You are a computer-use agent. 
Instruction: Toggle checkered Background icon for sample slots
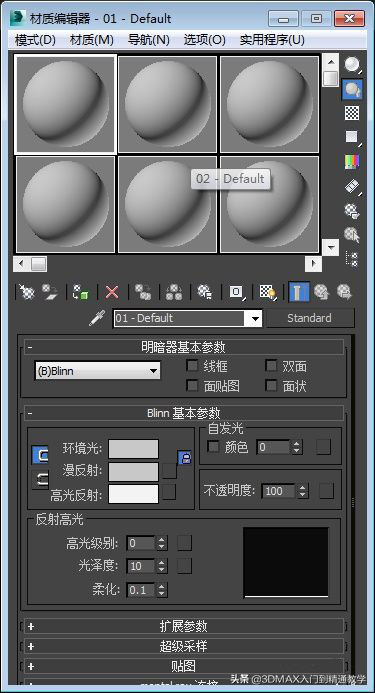click(x=352, y=113)
